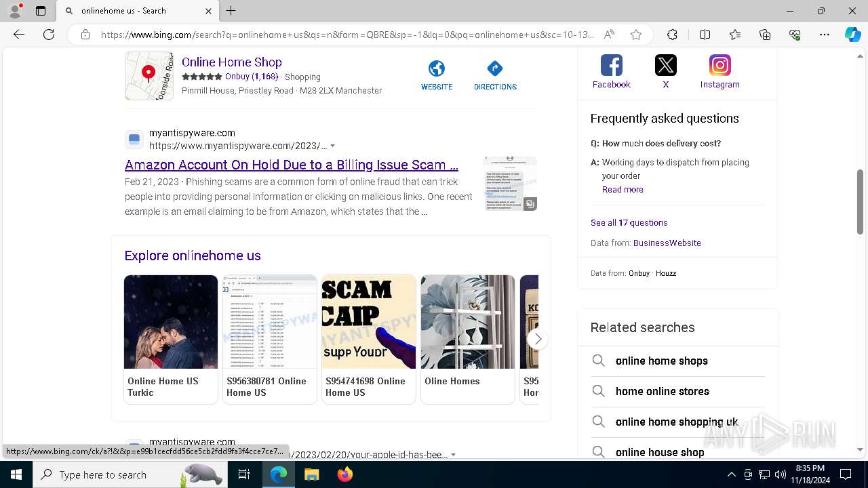Refresh the Bing search page
The width and height of the screenshot is (868, 488).
coord(49,35)
